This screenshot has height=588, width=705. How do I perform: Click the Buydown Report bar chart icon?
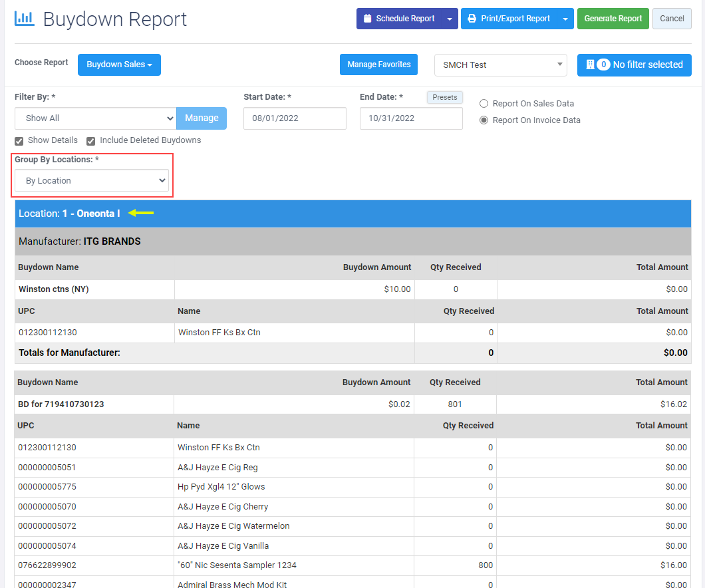pyautogui.click(x=25, y=19)
